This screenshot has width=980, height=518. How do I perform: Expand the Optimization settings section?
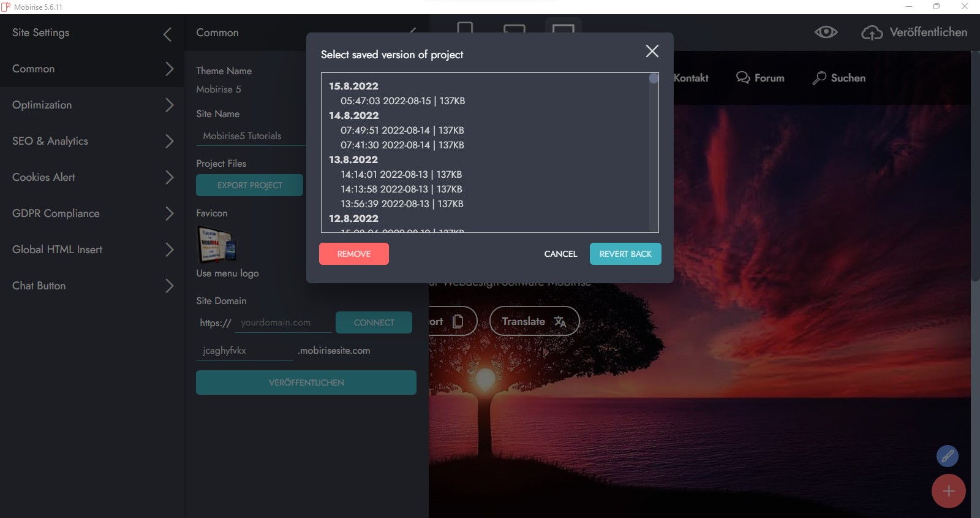[92, 105]
